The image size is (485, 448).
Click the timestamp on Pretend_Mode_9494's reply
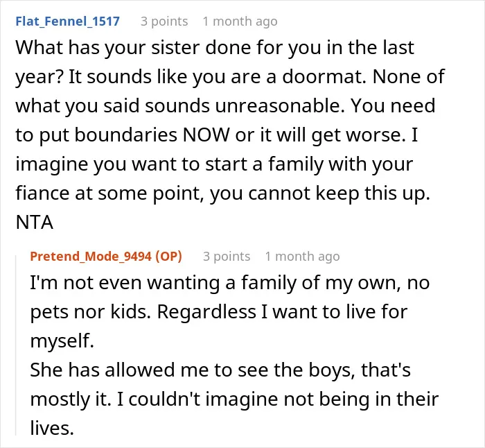pos(303,257)
